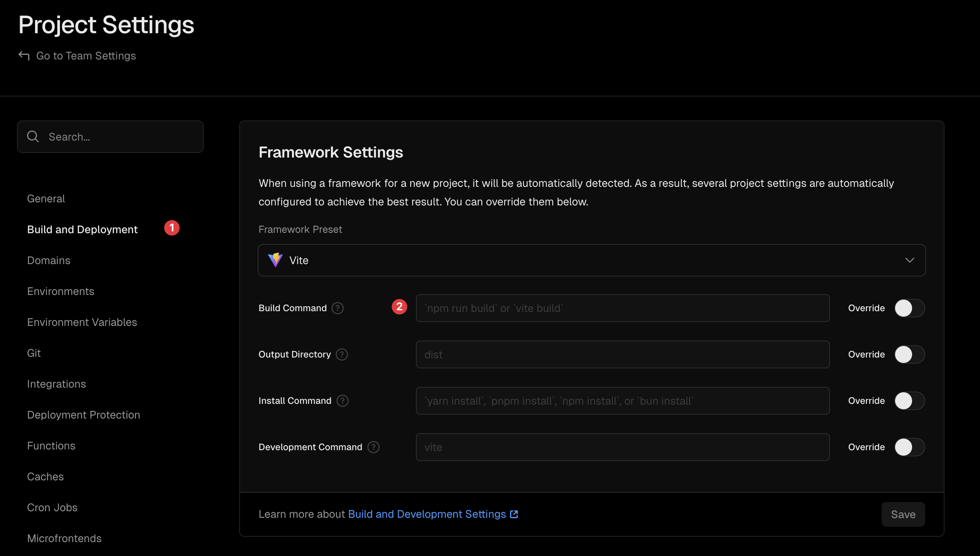Click the Vite logo in preset
The height and width of the screenshot is (556, 980).
click(x=275, y=260)
